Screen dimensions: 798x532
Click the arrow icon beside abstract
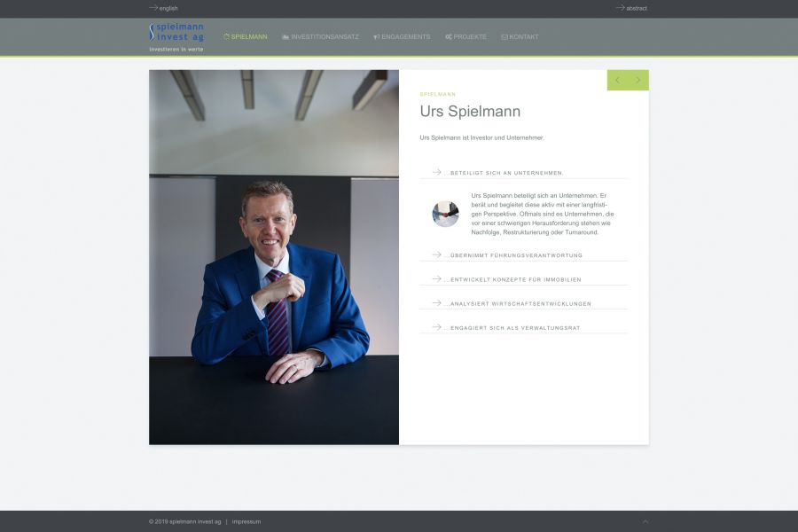[621, 8]
